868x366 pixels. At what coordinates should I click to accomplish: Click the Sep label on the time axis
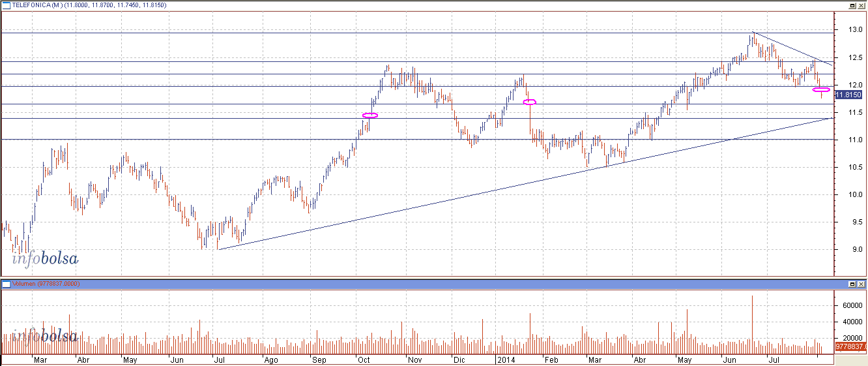(318, 359)
